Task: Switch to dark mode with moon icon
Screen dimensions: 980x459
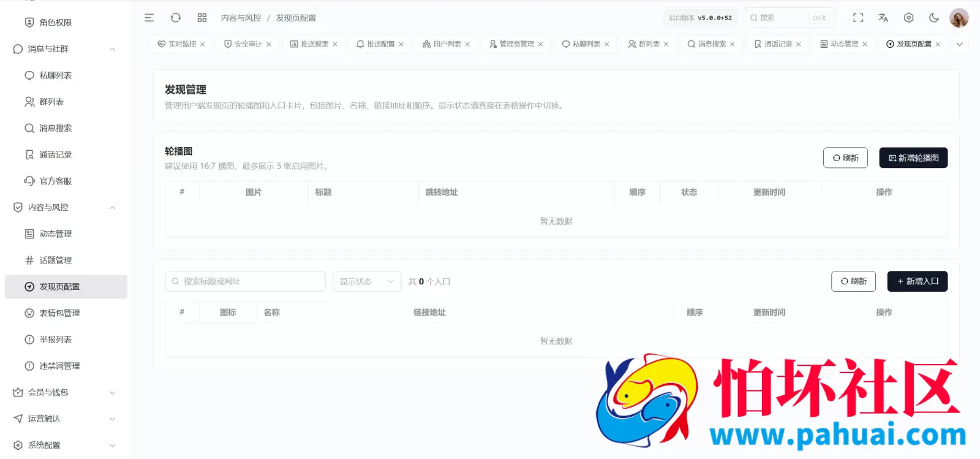Action: 934,18
